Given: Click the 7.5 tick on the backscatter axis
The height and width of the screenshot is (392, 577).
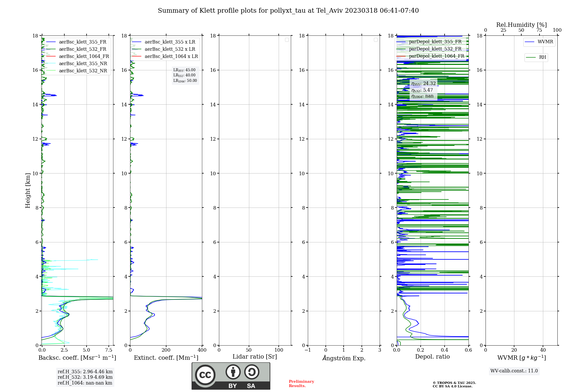Looking at the screenshot, I should [x=109, y=350].
